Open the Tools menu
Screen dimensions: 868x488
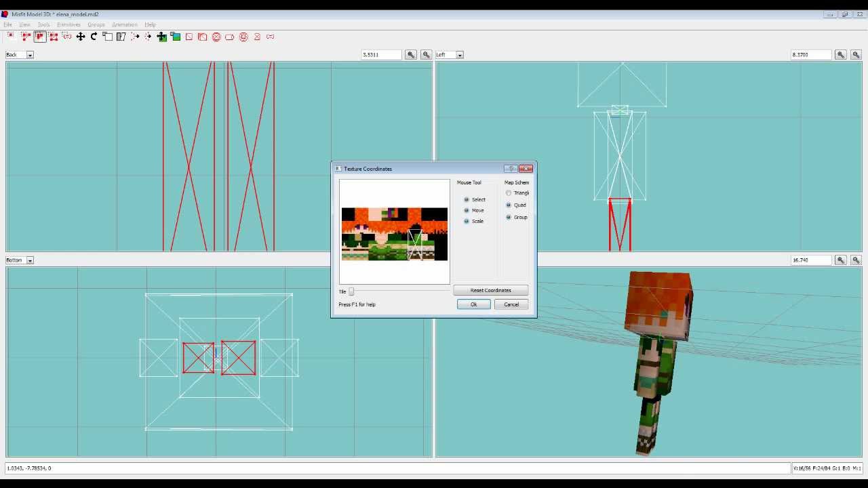[x=43, y=24]
